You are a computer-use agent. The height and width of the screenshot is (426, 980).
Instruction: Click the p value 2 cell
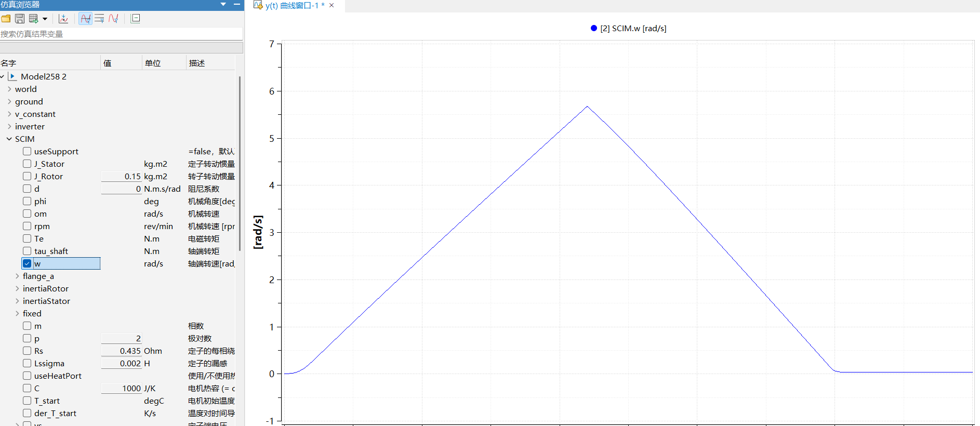tap(122, 338)
